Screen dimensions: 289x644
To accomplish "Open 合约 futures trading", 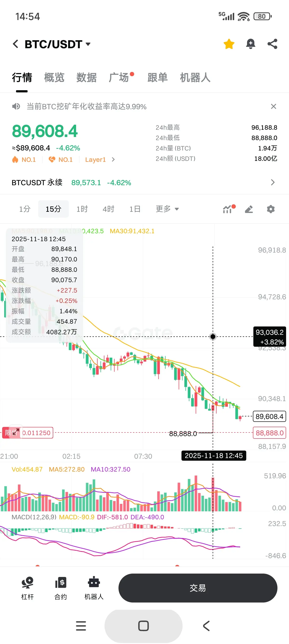I will [x=61, y=588].
